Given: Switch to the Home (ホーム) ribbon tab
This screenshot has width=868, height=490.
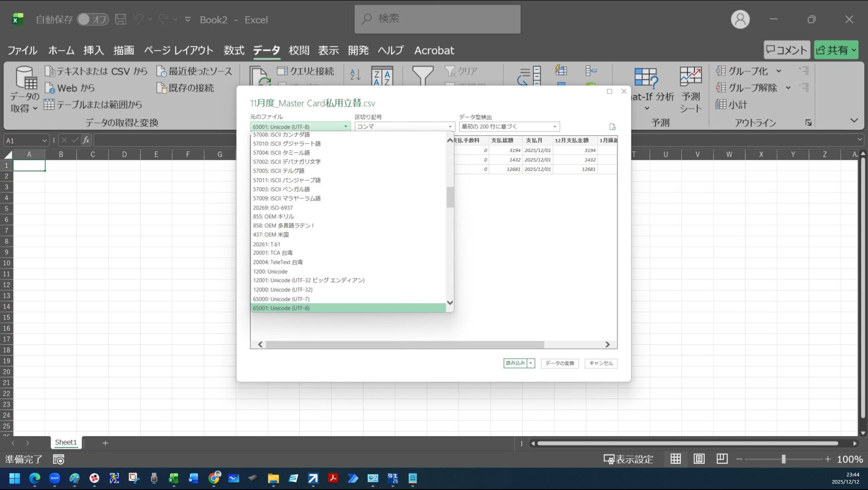Looking at the screenshot, I should pos(61,50).
